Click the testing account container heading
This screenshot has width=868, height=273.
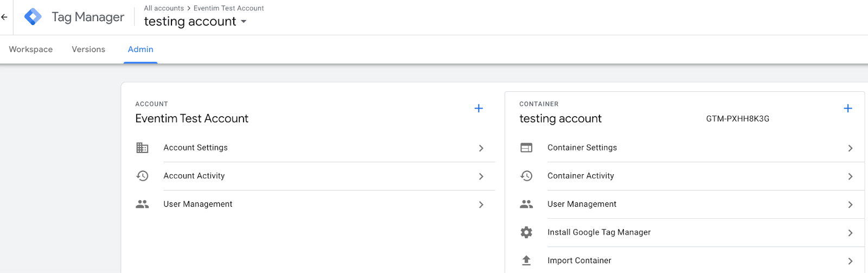coord(560,119)
